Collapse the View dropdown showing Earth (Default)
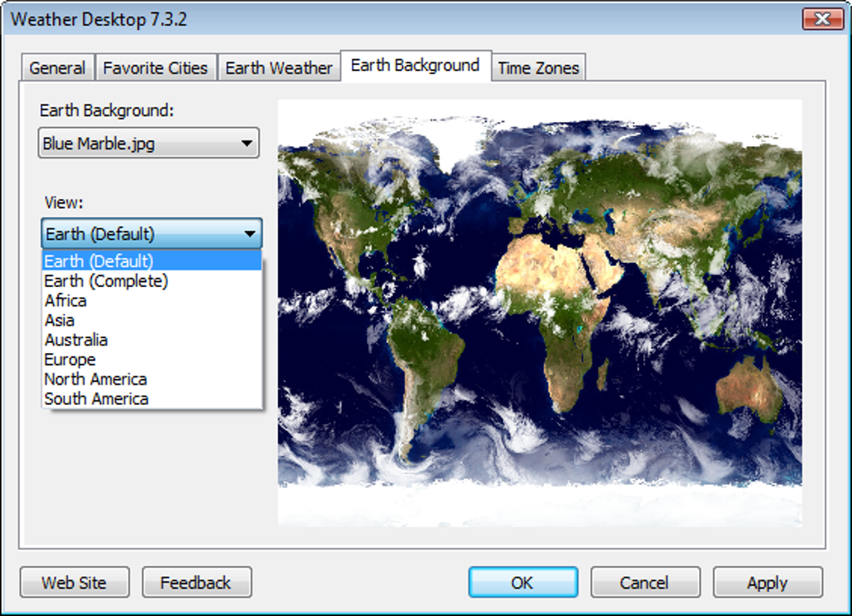The height and width of the screenshot is (616, 852). coord(151,234)
